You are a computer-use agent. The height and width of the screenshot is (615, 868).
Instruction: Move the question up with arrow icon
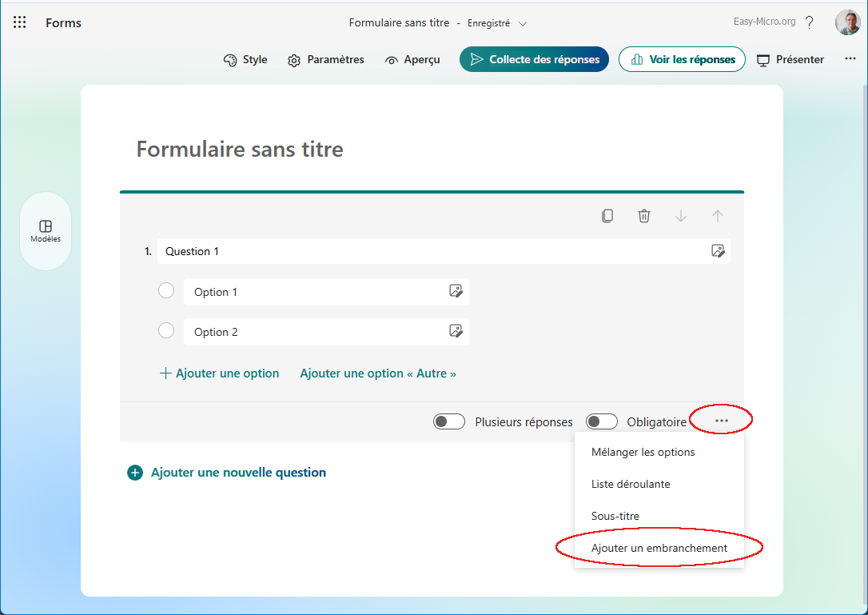point(718,216)
